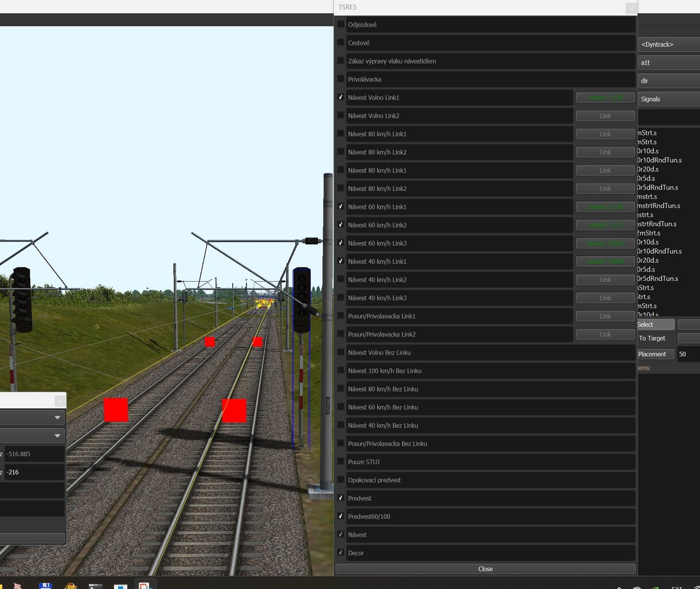
Task: Click Link button for Návest Volno Link2
Action: 605,116
